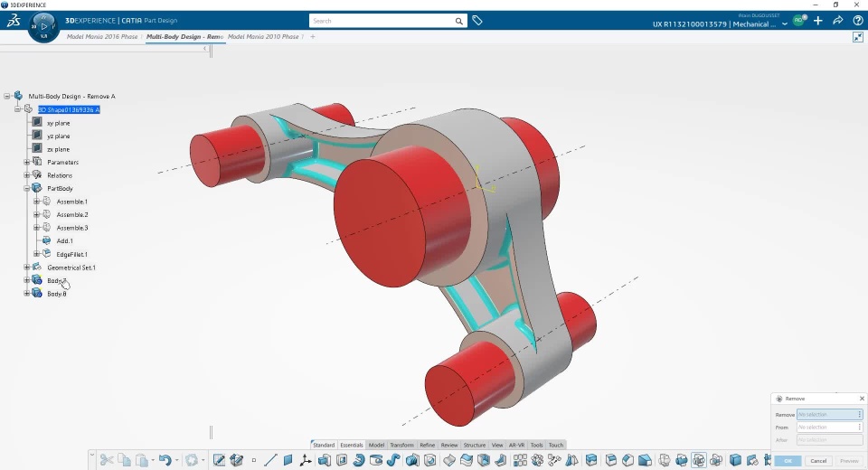Select the Pad extrusion tool
Viewport: 868px width, 470px height.
(x=325, y=460)
